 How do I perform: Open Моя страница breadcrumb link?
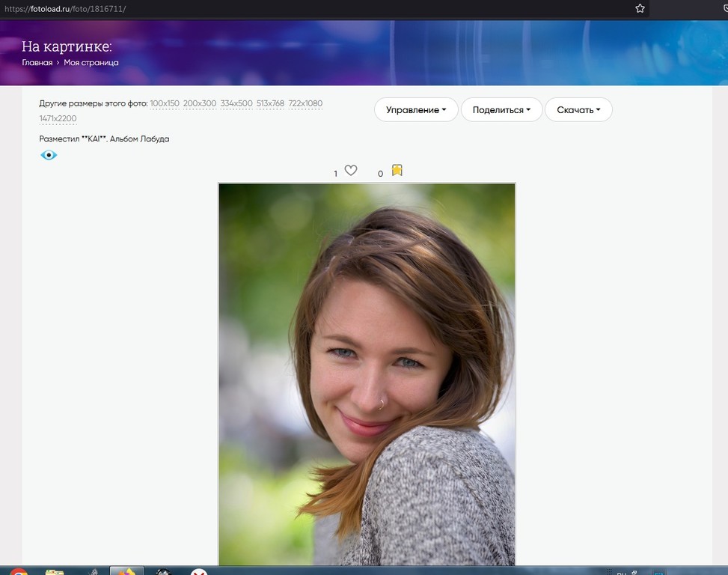pos(91,63)
